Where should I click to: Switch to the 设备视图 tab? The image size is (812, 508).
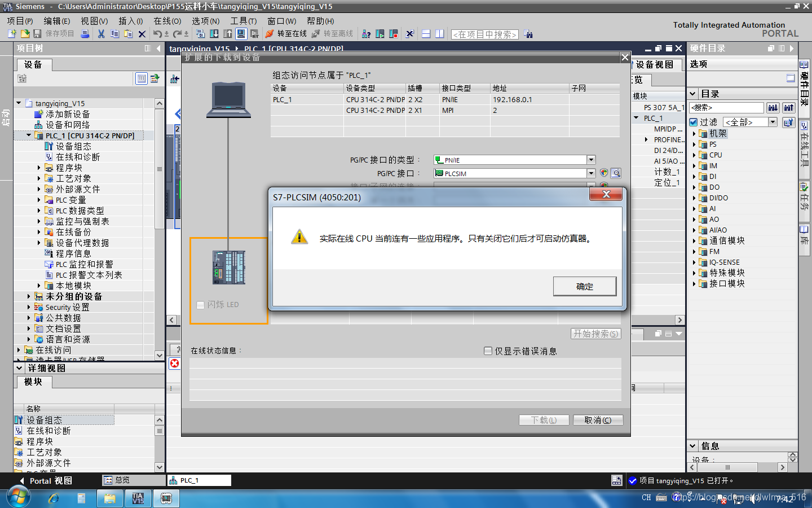tap(655, 64)
